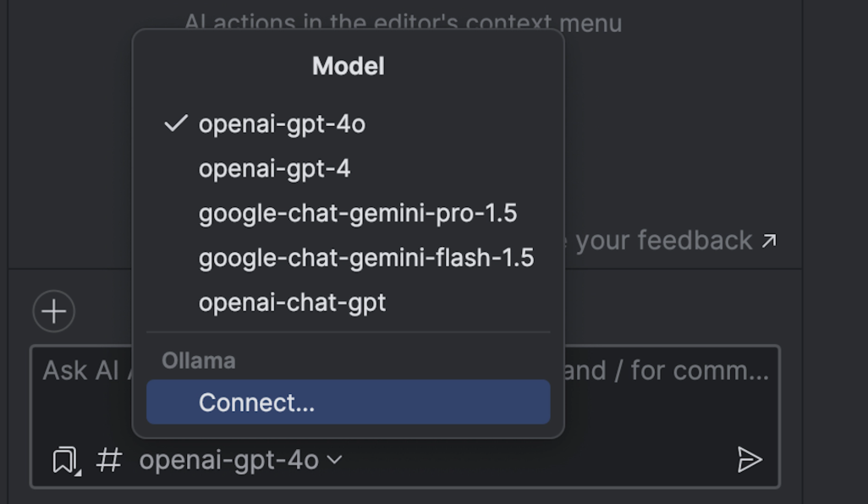Click the checkmark beside openai-gpt-4o
Screen dimensions: 868x504
coord(175,124)
